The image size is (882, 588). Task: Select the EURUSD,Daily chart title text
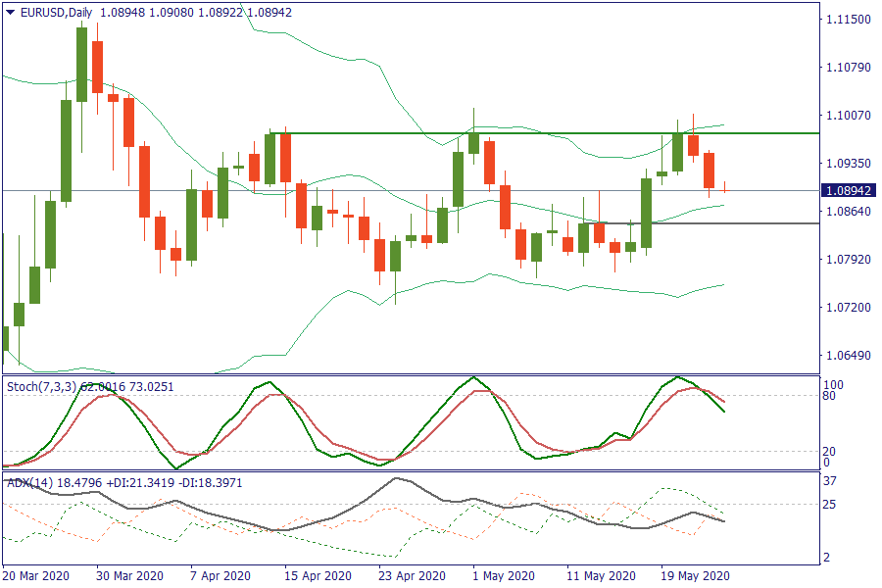tap(57, 13)
